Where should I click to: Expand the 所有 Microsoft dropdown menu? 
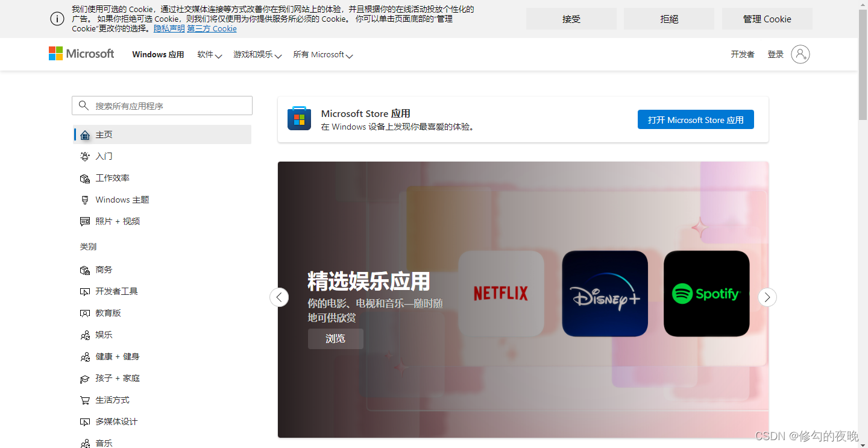[323, 55]
